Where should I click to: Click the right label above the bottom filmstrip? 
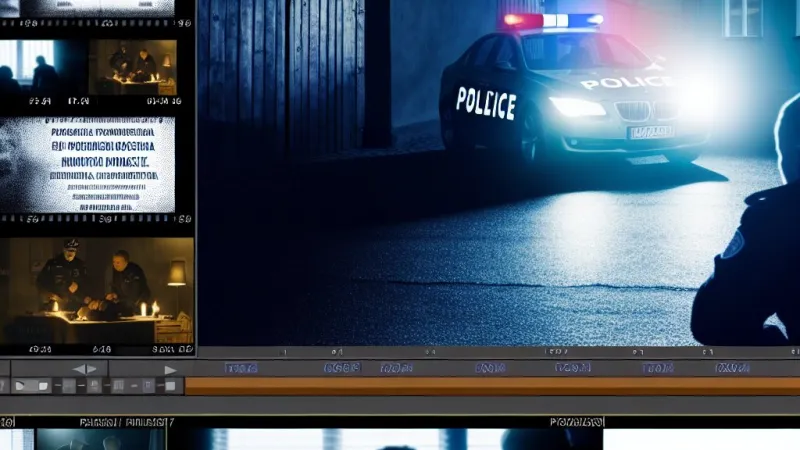[x=576, y=422]
